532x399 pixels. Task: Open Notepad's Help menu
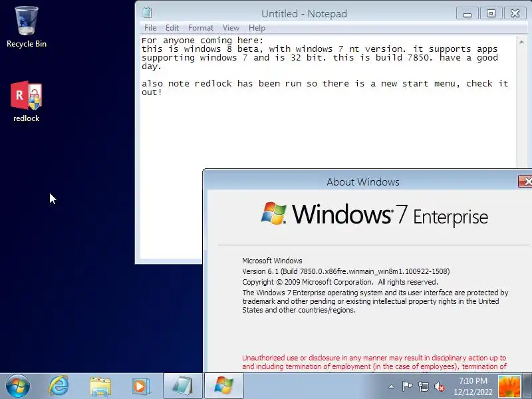[x=257, y=28]
